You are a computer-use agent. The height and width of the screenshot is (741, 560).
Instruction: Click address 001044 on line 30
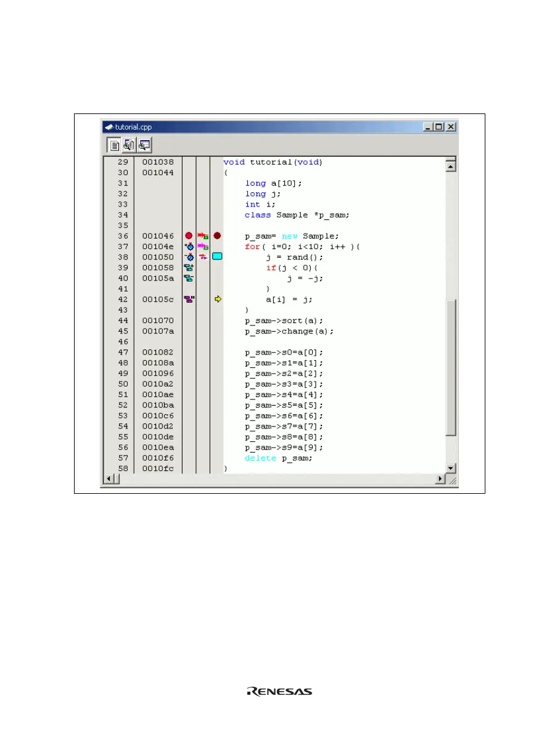pos(158,173)
